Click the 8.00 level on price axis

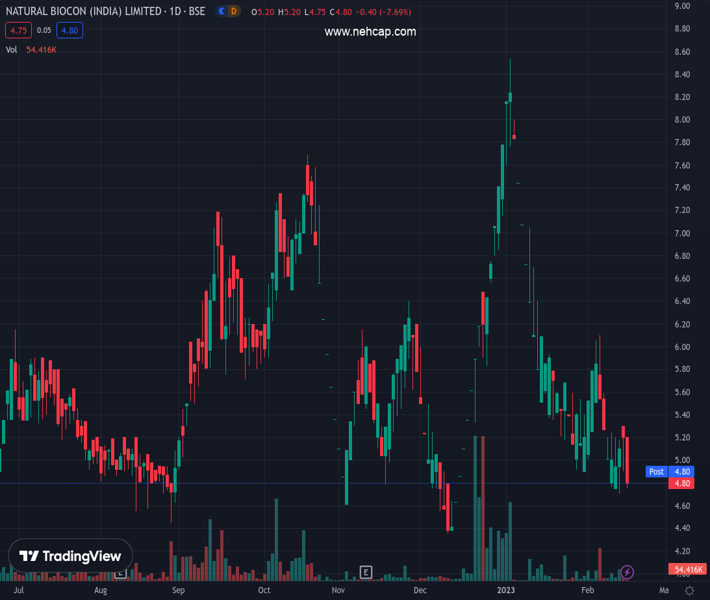(x=683, y=120)
